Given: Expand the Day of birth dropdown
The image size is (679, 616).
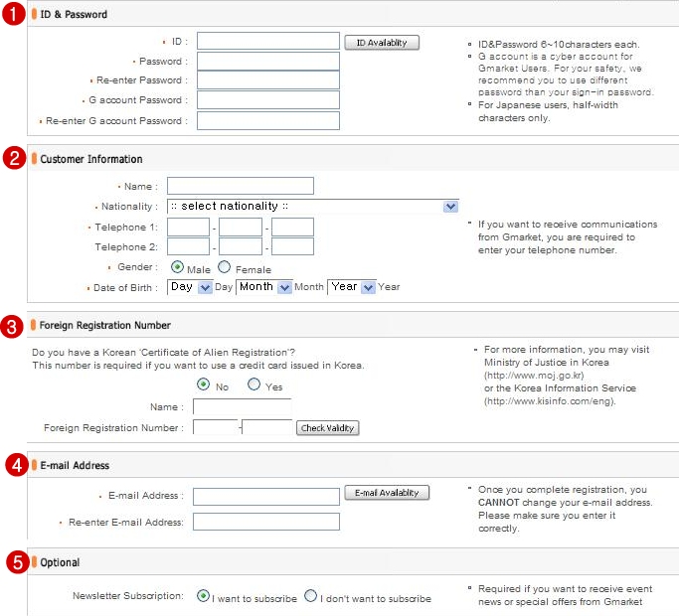Looking at the screenshot, I should (x=190, y=287).
